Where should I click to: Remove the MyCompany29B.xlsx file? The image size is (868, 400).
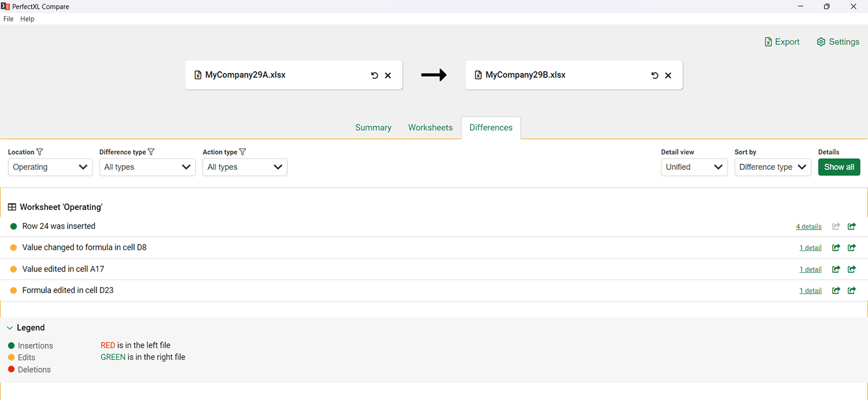coord(668,75)
